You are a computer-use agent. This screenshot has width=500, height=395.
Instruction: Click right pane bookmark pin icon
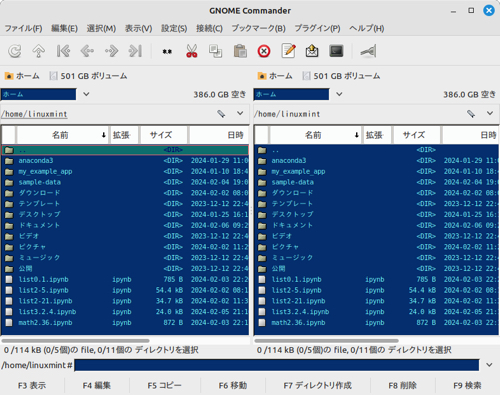point(471,114)
